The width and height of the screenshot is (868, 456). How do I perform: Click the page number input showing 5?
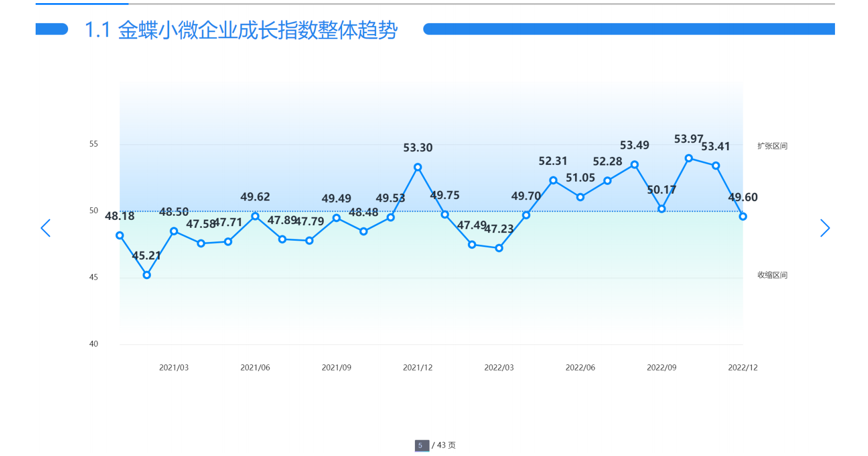422,446
